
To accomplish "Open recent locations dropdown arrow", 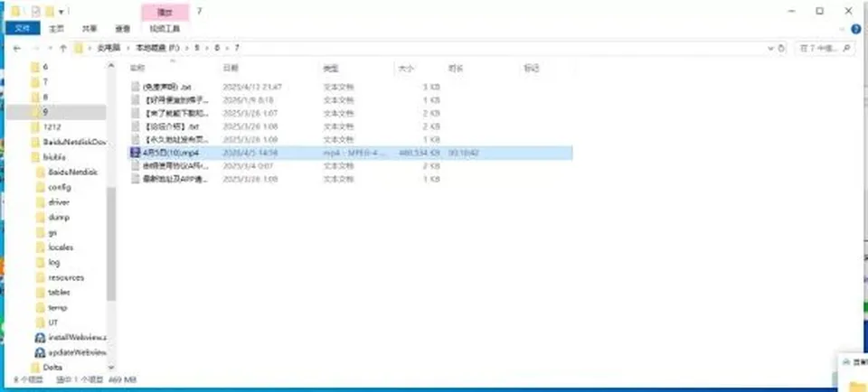I will click(x=51, y=49).
